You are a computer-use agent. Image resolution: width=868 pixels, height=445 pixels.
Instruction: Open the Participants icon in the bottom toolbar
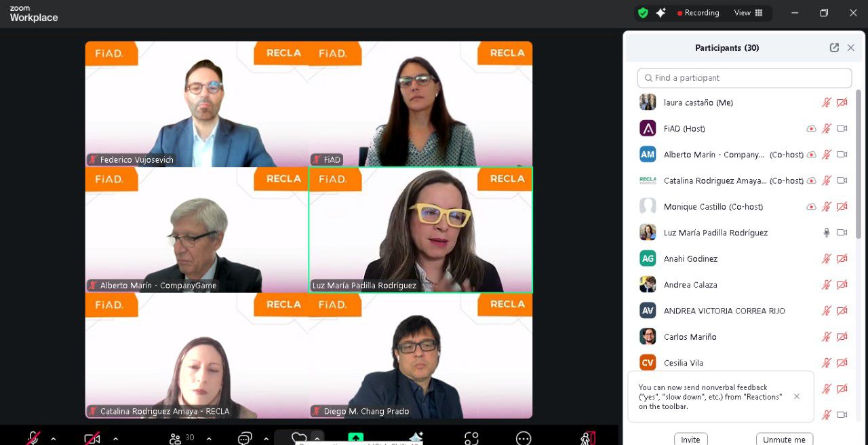176,438
